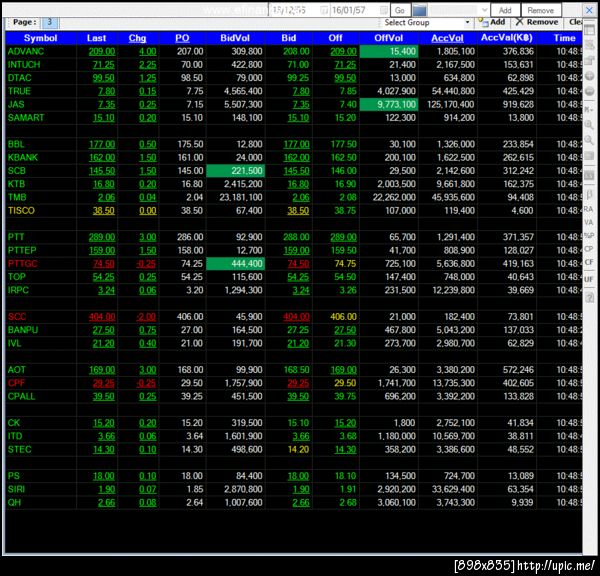Click the VA icon in right sidebar
The image size is (600, 576).
589,222
